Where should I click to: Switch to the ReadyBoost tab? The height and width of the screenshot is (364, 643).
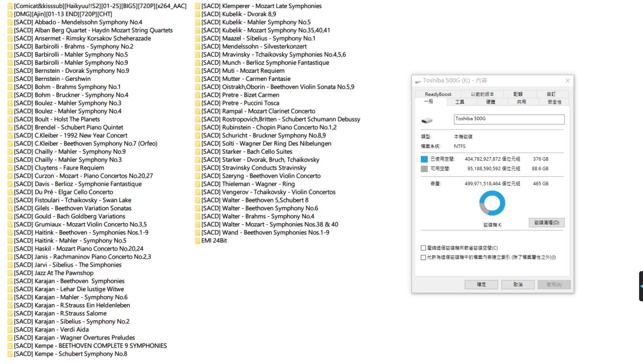(438, 94)
